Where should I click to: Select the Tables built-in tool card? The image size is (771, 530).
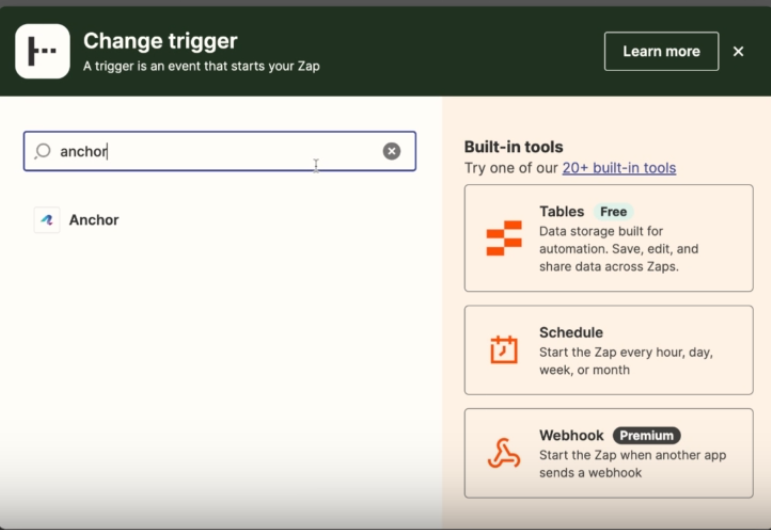point(609,238)
